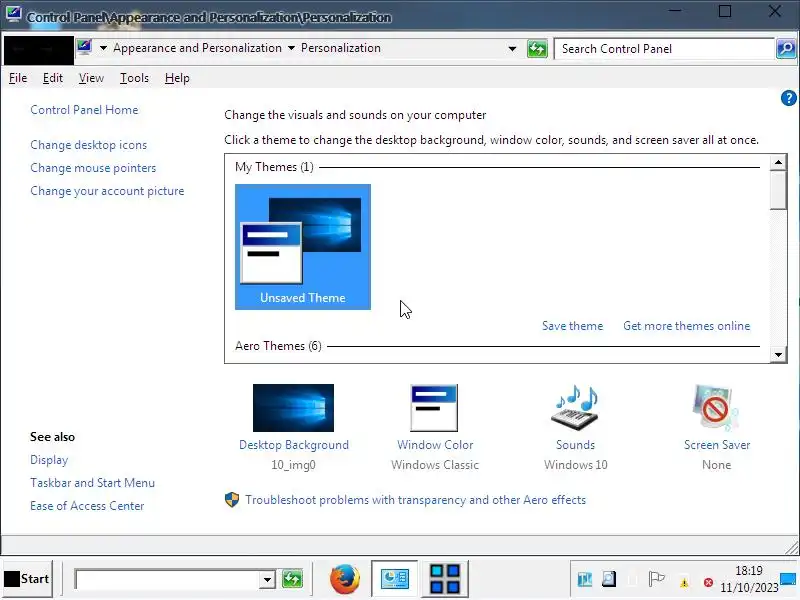Image resolution: width=800 pixels, height=600 pixels.
Task: Open Troubleshoot problems with transparency link
Action: click(x=415, y=499)
